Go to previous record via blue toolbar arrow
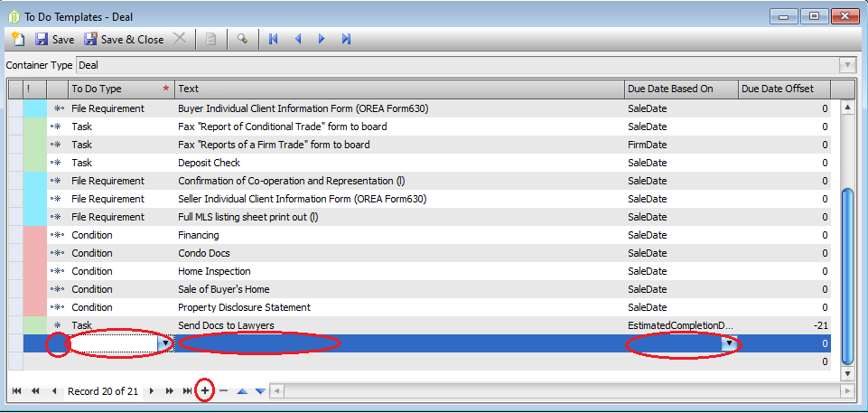Screen dimensions: 868x413 pos(298,39)
